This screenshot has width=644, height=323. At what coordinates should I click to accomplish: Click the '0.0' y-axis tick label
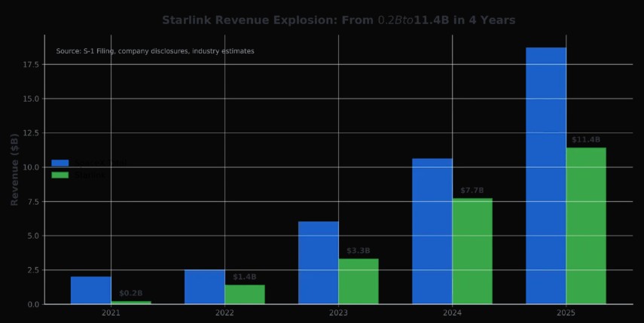34,304
